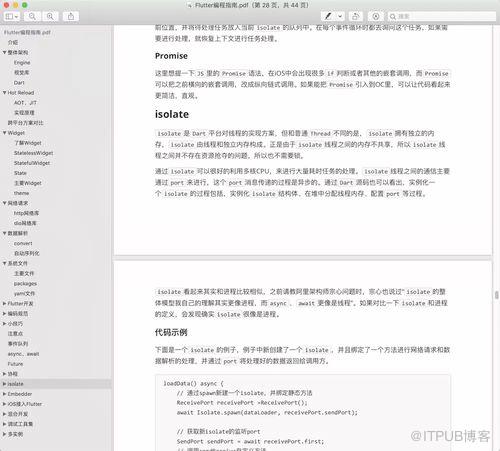
Task: Jump to the 主要文件 outline entry
Action: [24, 273]
